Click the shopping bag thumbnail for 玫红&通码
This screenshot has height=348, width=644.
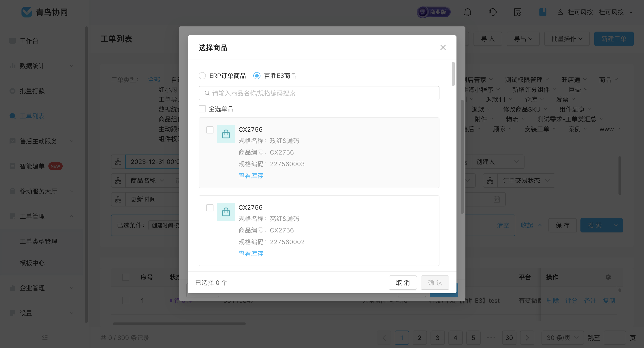point(226,134)
